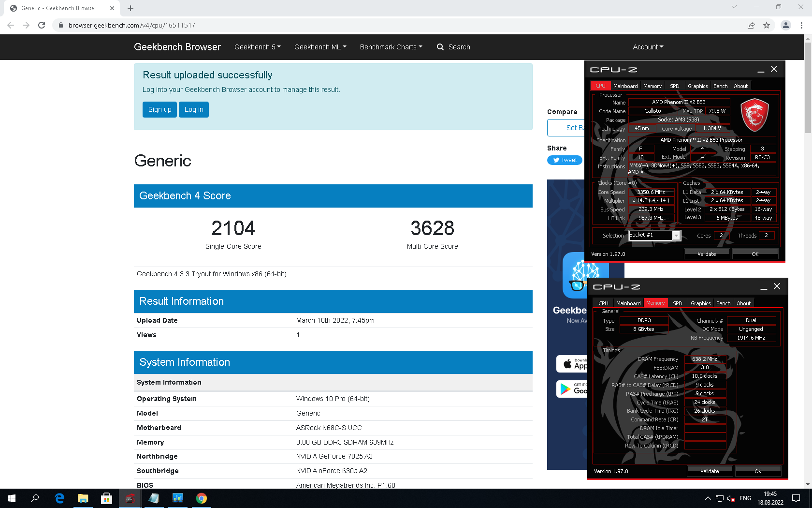Viewport: 812px width, 508px height.
Task: Click the muted volume tray icon
Action: click(x=731, y=498)
